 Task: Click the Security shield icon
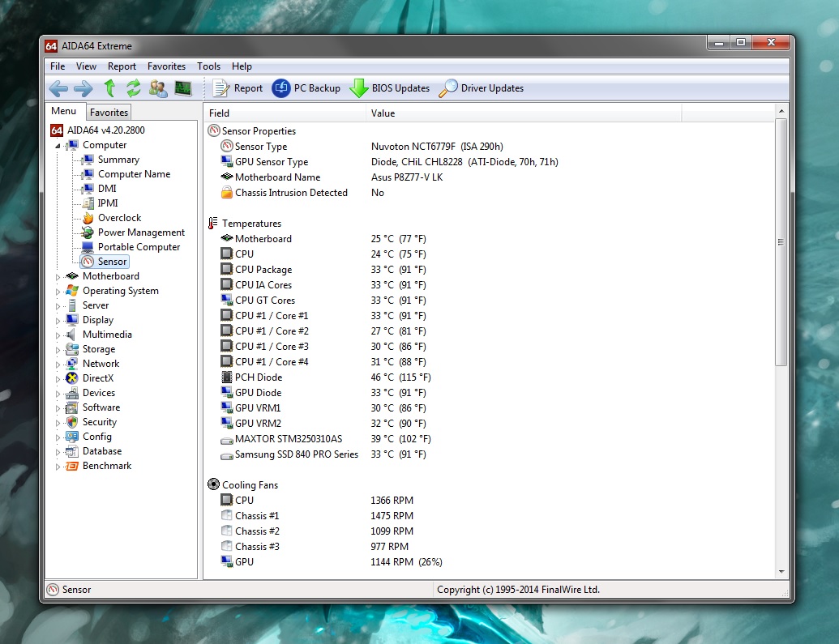click(72, 422)
